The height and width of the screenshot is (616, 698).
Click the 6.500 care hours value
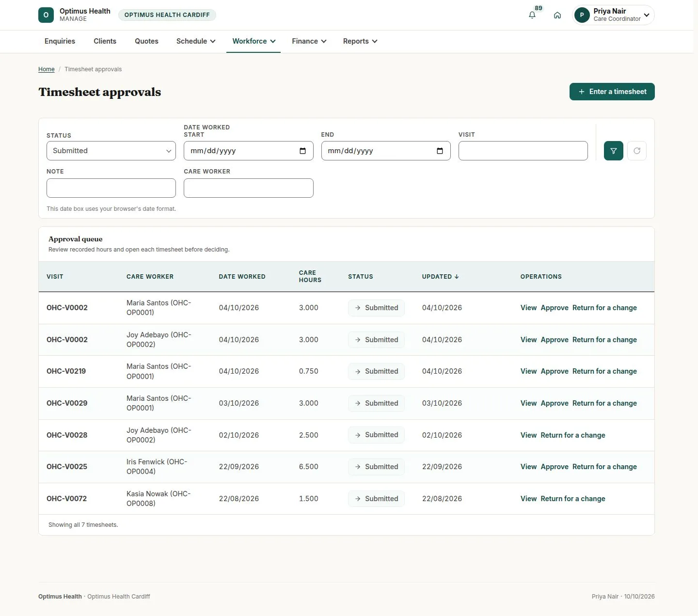(309, 467)
